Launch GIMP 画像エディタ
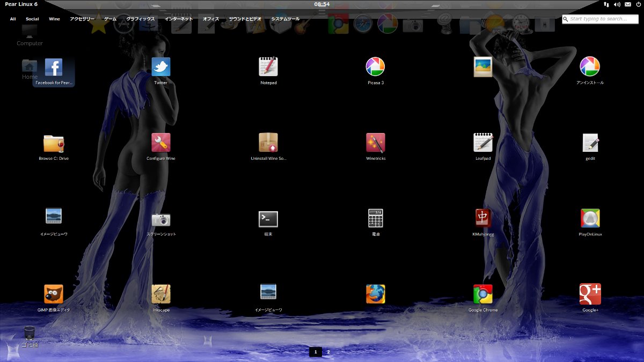This screenshot has width=644, height=362. [54, 294]
